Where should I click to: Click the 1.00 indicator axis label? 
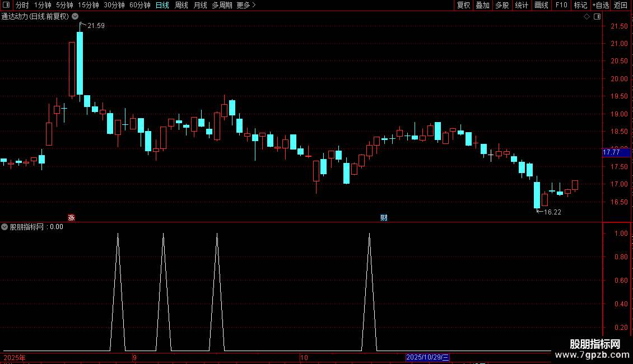point(621,234)
